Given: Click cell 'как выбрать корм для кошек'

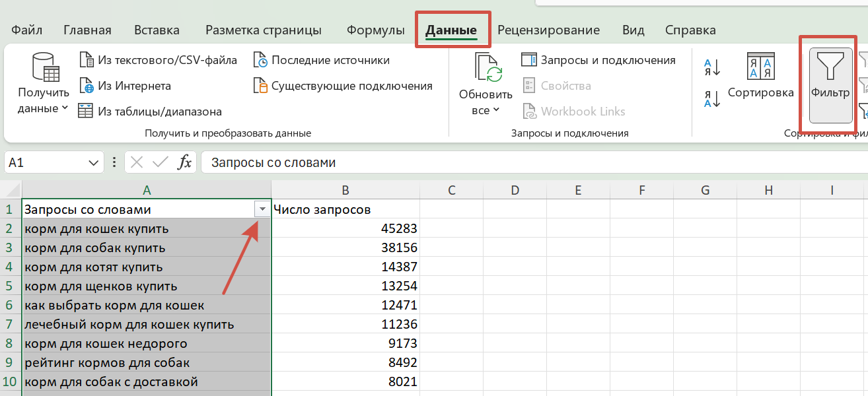Looking at the screenshot, I should [x=147, y=306].
